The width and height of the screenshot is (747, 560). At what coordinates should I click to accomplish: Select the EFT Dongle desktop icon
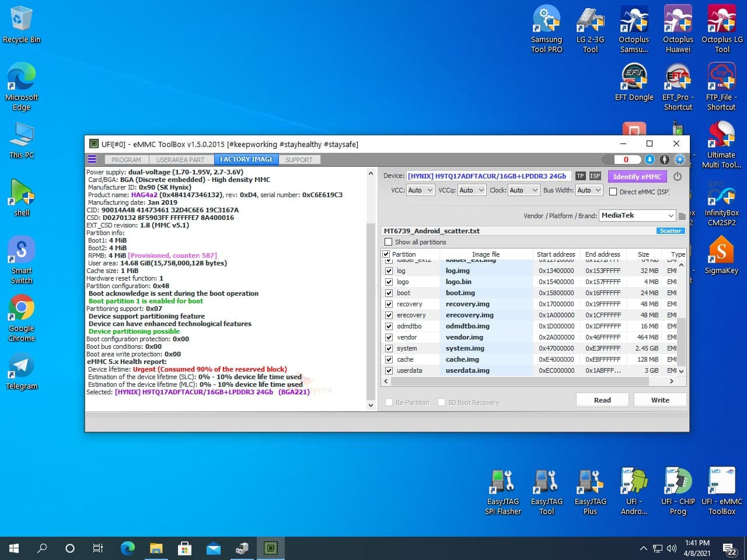[x=634, y=82]
